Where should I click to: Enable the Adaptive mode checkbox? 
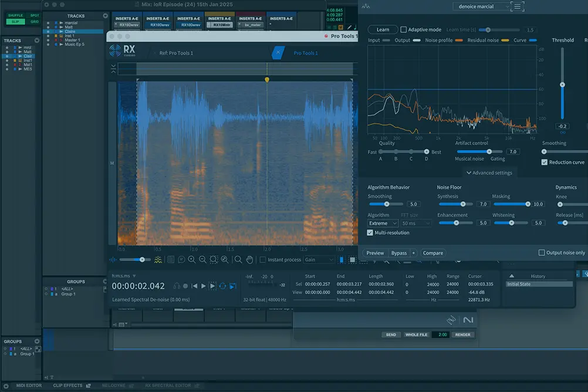(x=404, y=29)
